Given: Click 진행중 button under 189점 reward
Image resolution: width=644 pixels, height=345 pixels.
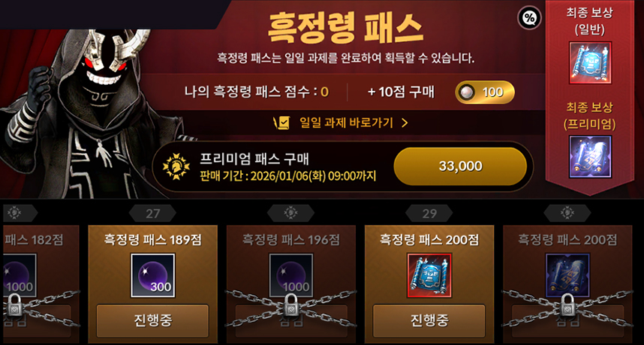Looking at the screenshot, I should click(x=153, y=320).
